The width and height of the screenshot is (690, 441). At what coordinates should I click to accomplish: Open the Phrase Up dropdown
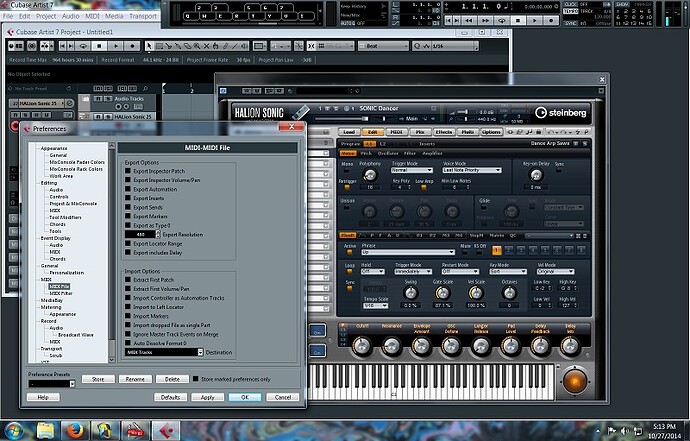click(x=408, y=252)
